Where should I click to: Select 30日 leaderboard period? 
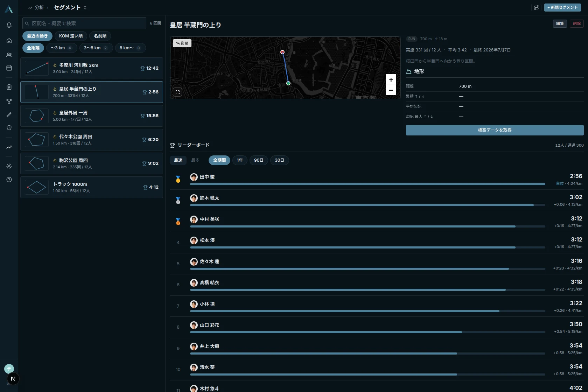(x=279, y=160)
